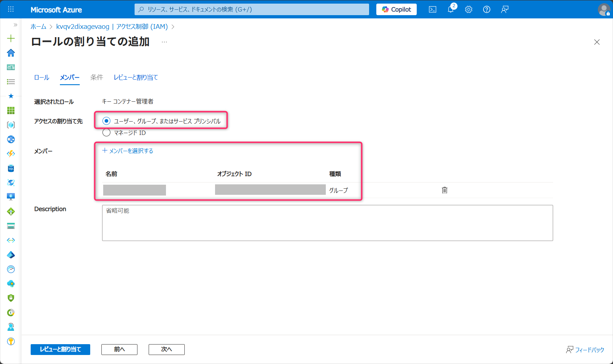Select ユーザー、グループ、またはサービス プリンシパル radio option
This screenshot has width=613, height=364.
click(106, 121)
